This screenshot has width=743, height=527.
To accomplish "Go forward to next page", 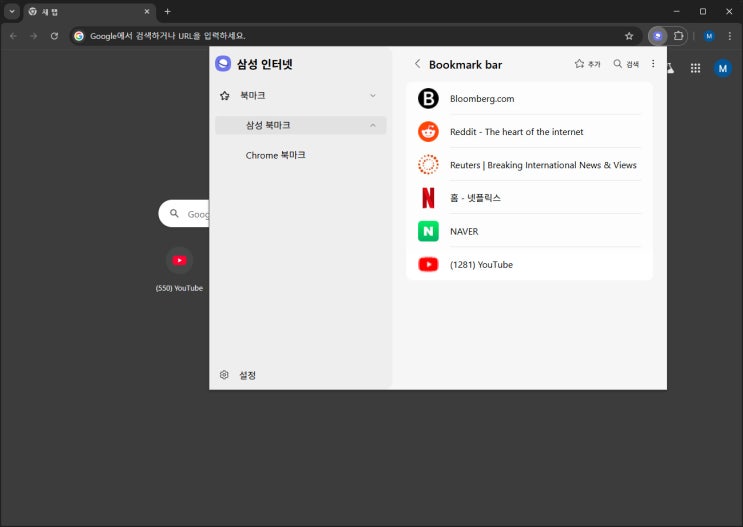I will (34, 36).
